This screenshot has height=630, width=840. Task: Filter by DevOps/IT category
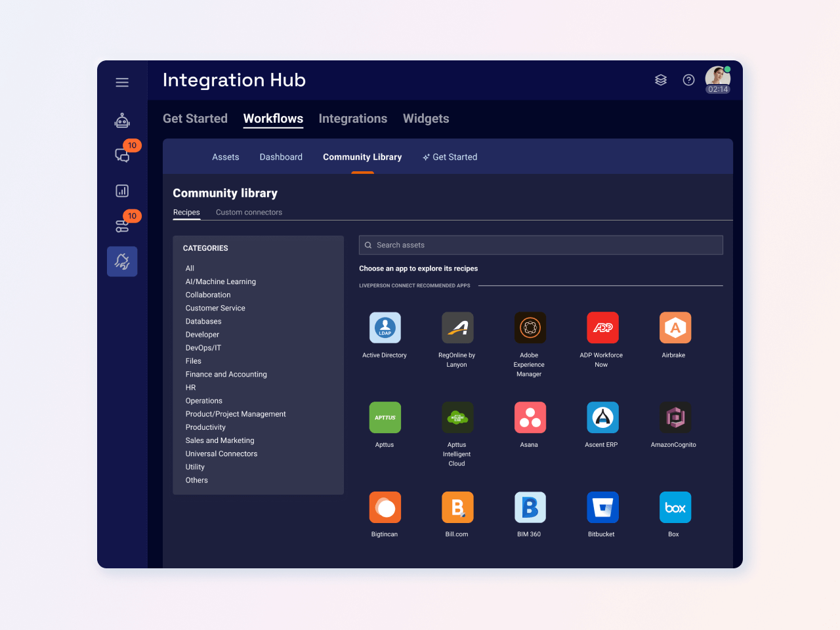[203, 348]
